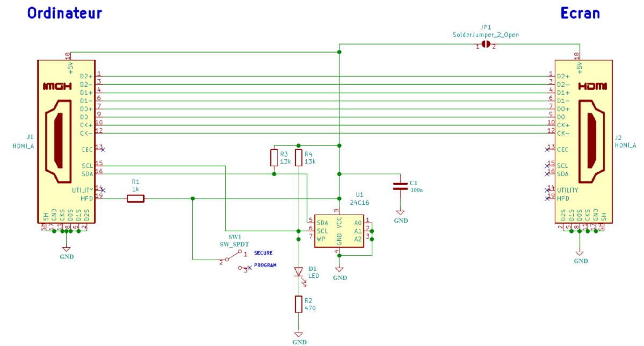
Task: Click the SolderJumper_2_Open value label
Action: tap(486, 34)
